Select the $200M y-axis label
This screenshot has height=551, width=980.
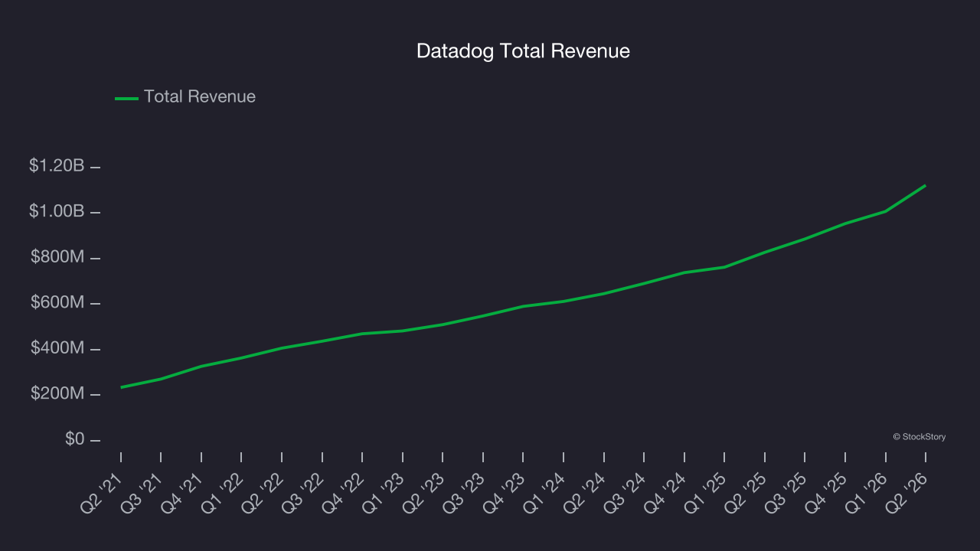57,394
